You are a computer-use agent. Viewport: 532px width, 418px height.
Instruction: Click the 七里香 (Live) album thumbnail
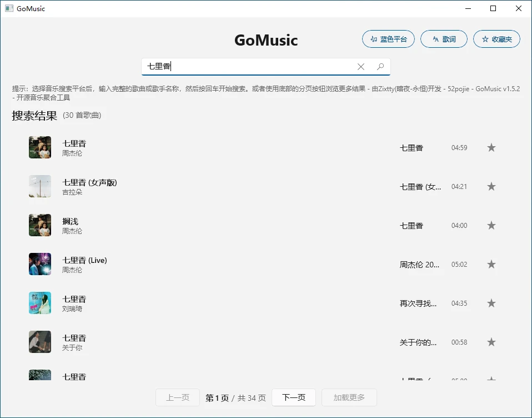(40, 264)
